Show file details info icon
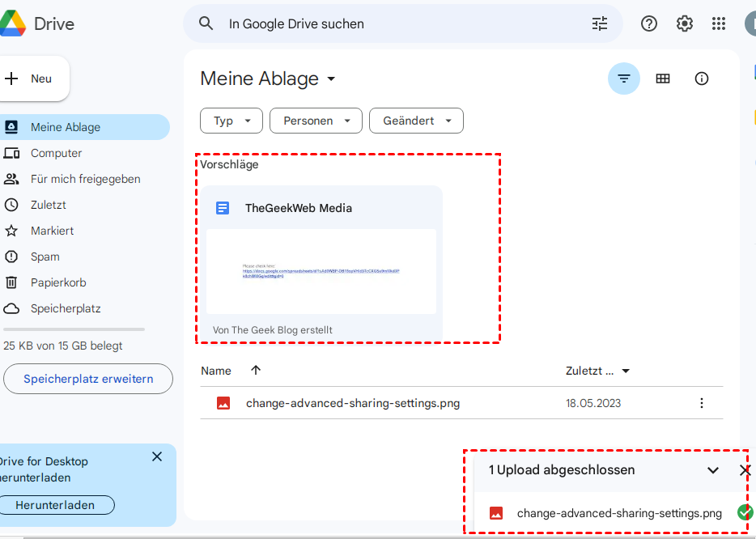 pyautogui.click(x=702, y=79)
